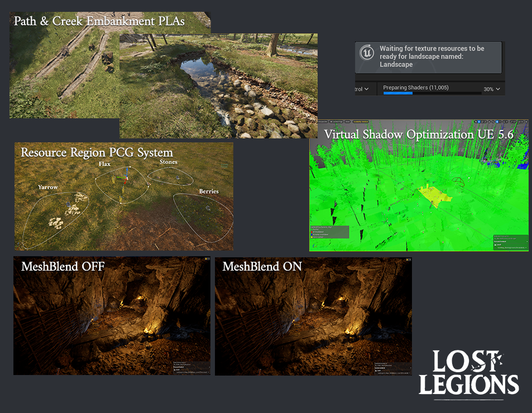Click the Flax region label
This screenshot has height=413, width=532.
[x=104, y=164]
